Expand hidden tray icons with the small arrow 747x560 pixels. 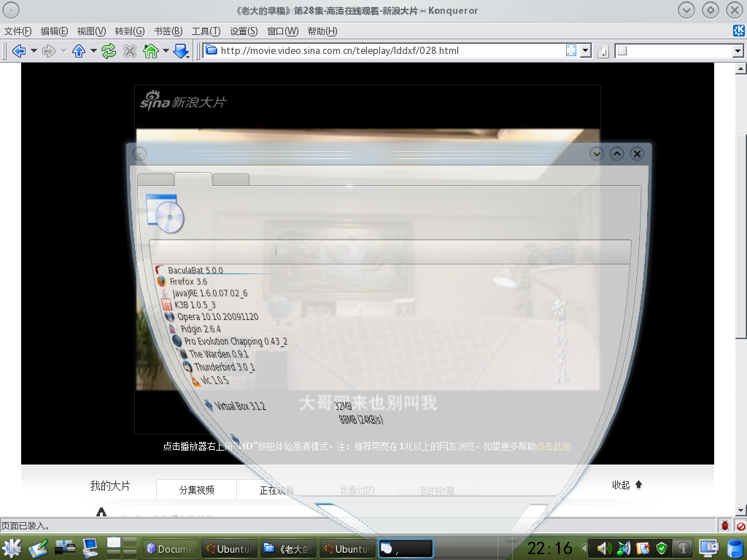pos(584,548)
